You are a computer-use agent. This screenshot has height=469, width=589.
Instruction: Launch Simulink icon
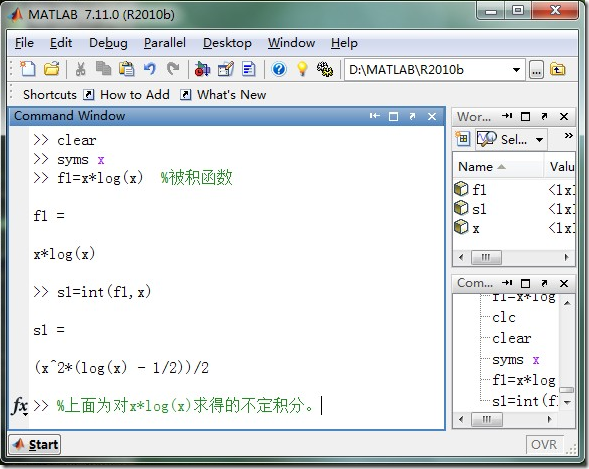[x=202, y=69]
